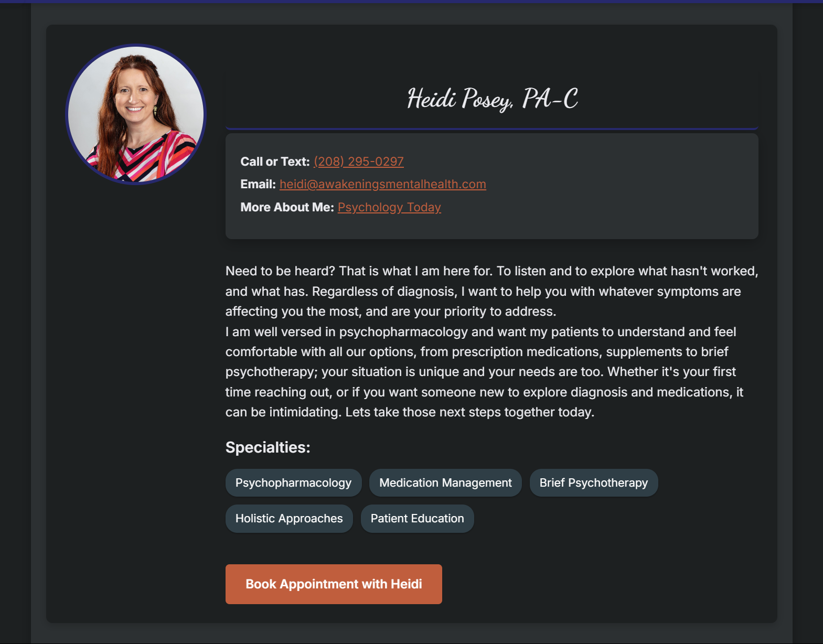
Task: Call the phone number (208) 295-0297
Action: pos(358,162)
